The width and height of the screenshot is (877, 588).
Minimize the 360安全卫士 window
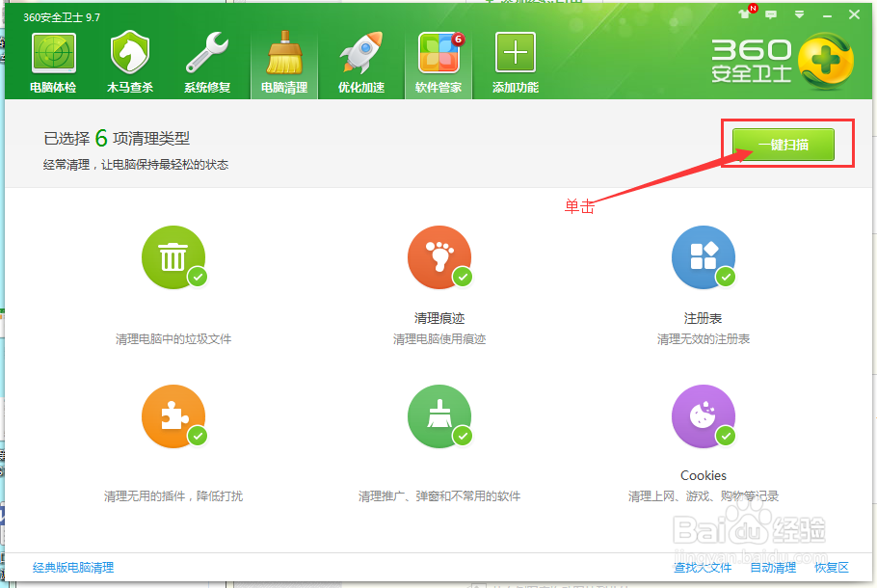tap(827, 15)
